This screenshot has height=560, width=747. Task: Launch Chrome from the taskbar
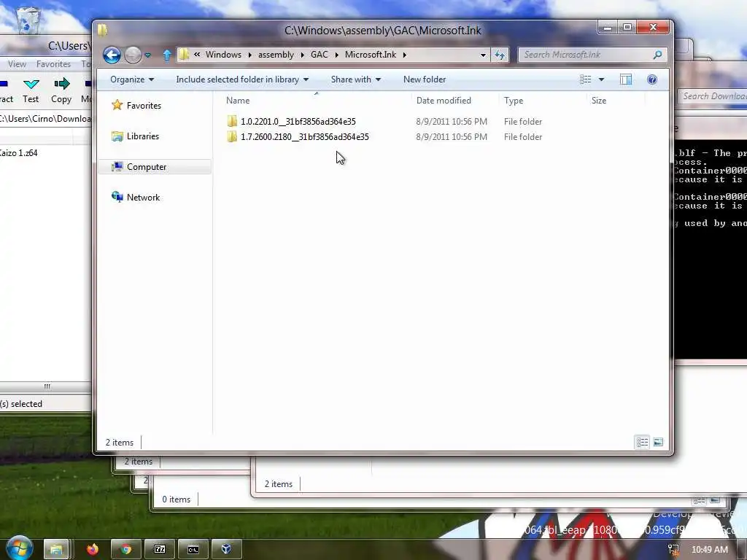click(125, 550)
